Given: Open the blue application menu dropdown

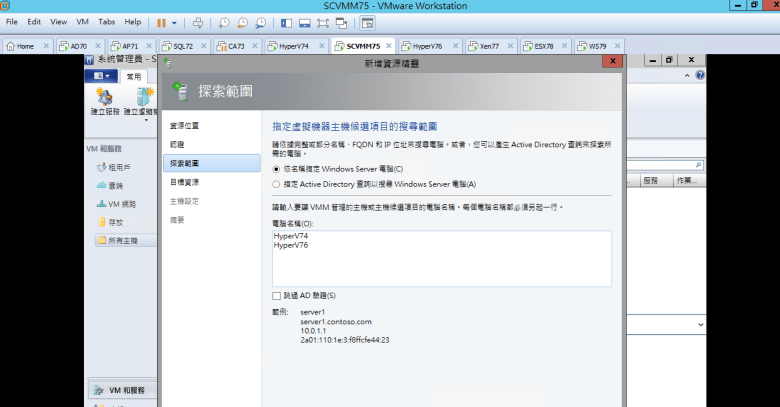Looking at the screenshot, I should tap(101, 75).
